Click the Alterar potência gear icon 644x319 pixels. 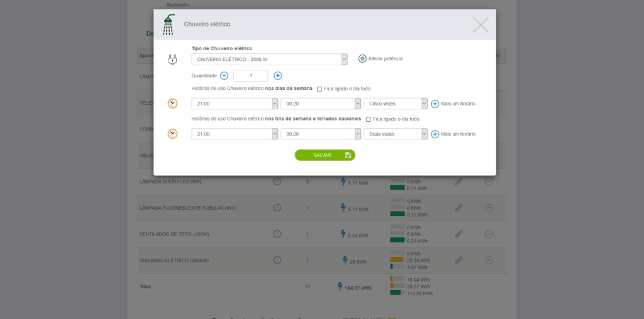[362, 58]
